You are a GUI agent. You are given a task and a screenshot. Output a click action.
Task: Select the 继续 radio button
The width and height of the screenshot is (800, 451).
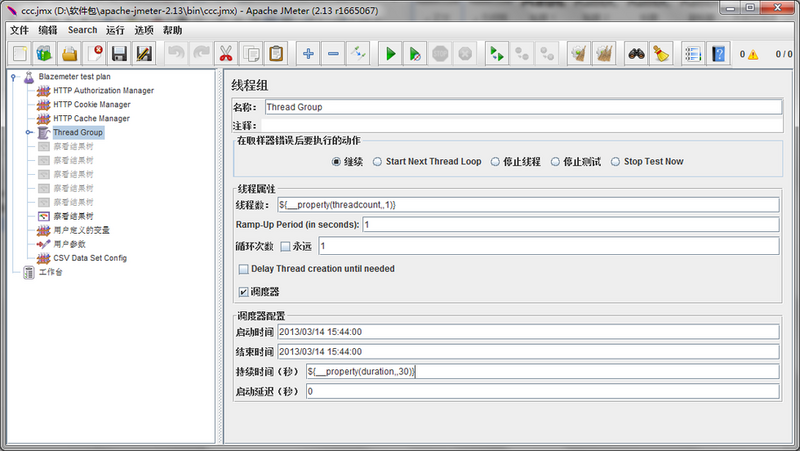click(336, 162)
